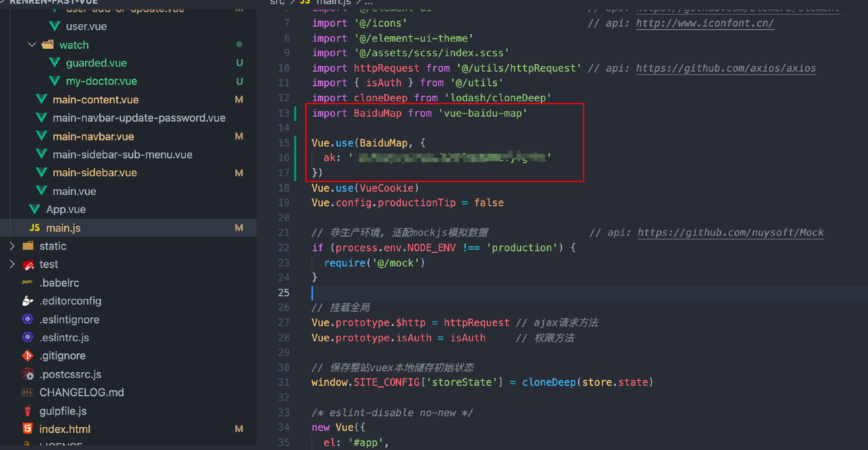The height and width of the screenshot is (450, 868).
Task: Open .editorconfig file
Action: 70,301
